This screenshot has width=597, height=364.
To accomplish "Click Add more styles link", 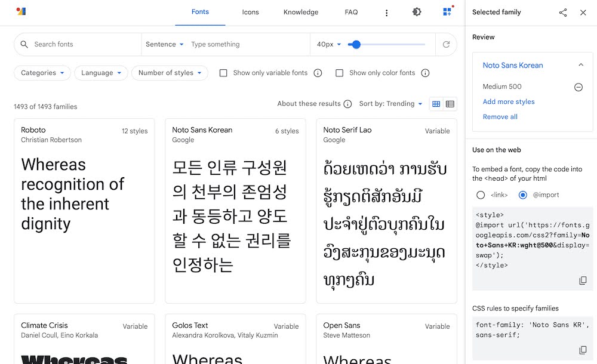I will [x=509, y=101].
